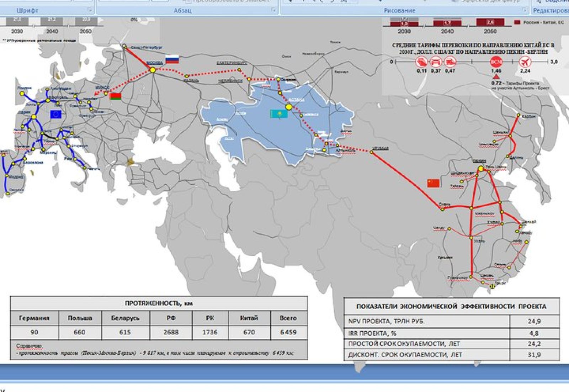The width and height of the screenshot is (569, 392).
Task: Open the Абзац dialog launcher
Action: [273, 10]
